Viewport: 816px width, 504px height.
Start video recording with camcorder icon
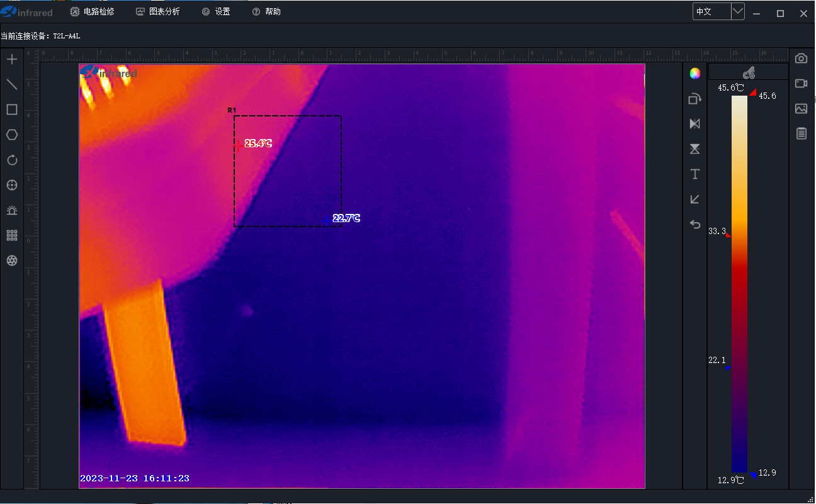[x=801, y=84]
